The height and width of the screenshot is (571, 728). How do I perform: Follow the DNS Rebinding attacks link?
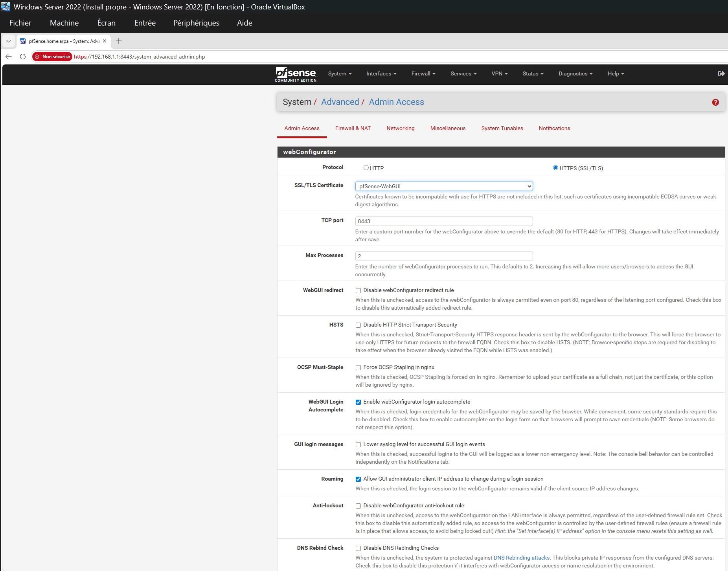[x=521, y=558]
